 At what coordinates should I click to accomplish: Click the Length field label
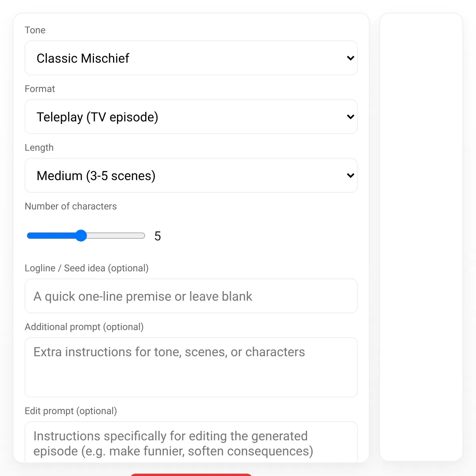[x=39, y=148]
